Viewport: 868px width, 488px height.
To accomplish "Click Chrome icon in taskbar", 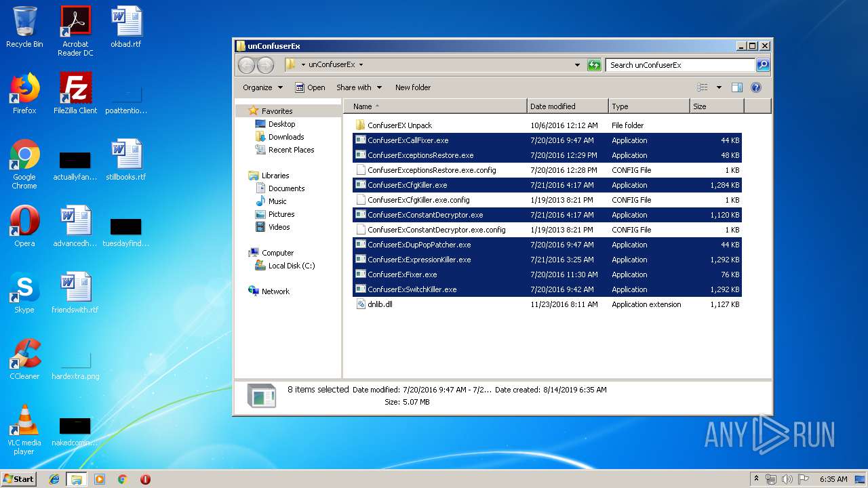I will coord(122,479).
